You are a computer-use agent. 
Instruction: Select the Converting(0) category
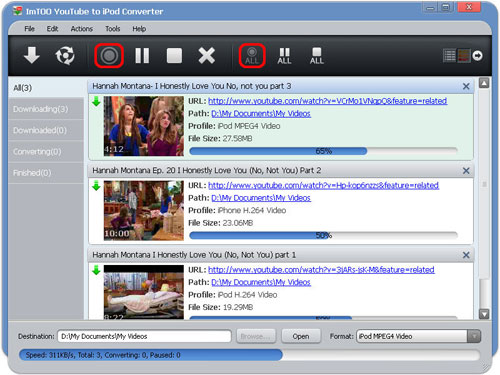[46, 152]
